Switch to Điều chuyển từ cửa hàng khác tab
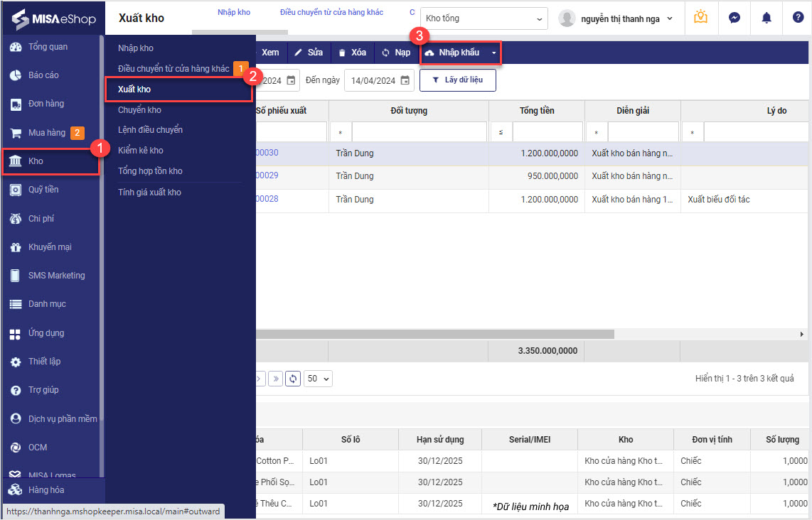Viewport: 812px width, 520px height. 331,13
